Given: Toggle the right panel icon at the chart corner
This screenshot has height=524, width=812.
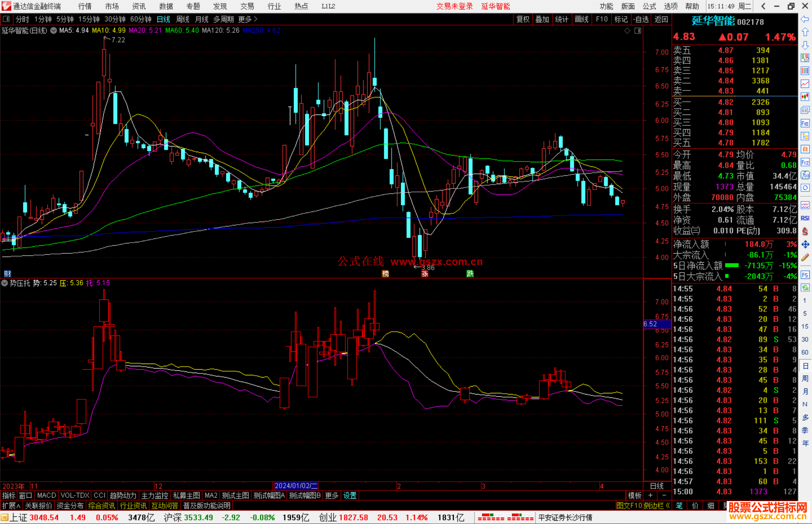Looking at the screenshot, I should (638, 31).
